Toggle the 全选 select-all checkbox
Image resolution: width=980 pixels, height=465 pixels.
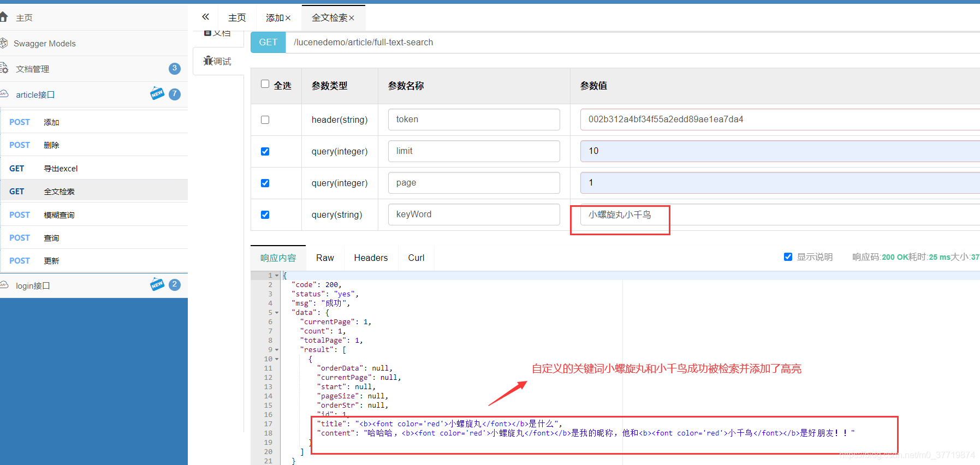click(x=265, y=84)
